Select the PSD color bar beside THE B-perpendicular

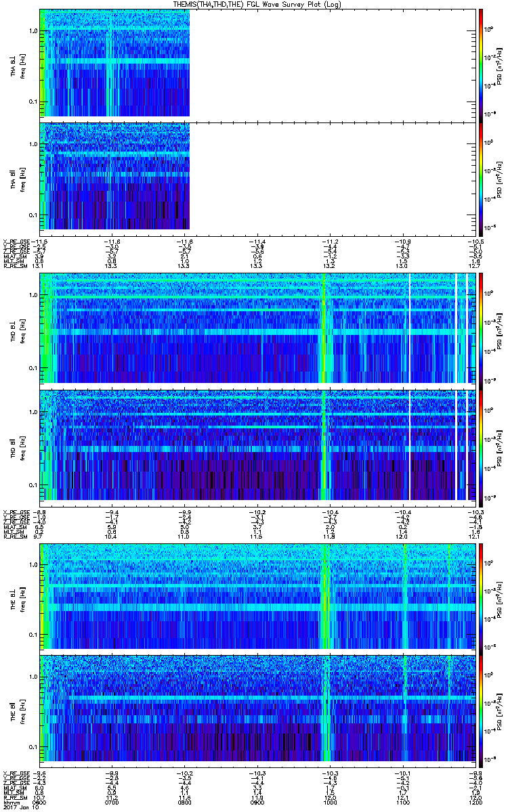(480, 595)
